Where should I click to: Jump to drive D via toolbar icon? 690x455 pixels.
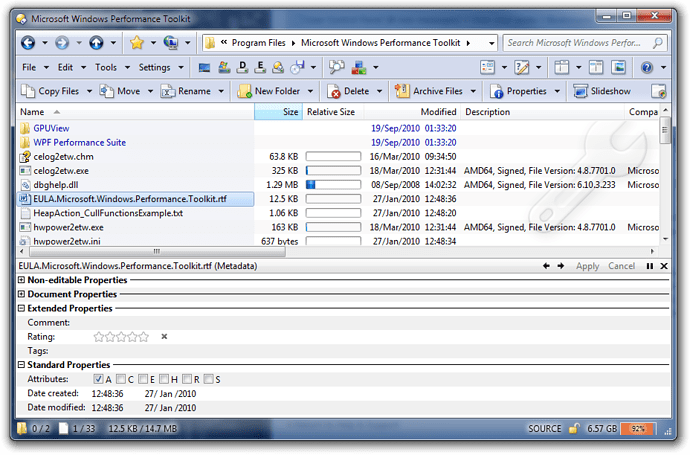tap(242, 67)
